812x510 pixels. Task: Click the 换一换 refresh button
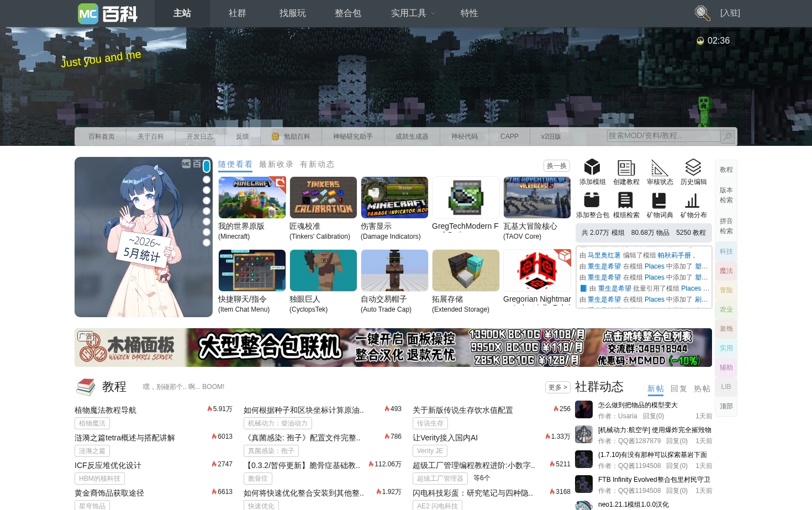point(557,166)
